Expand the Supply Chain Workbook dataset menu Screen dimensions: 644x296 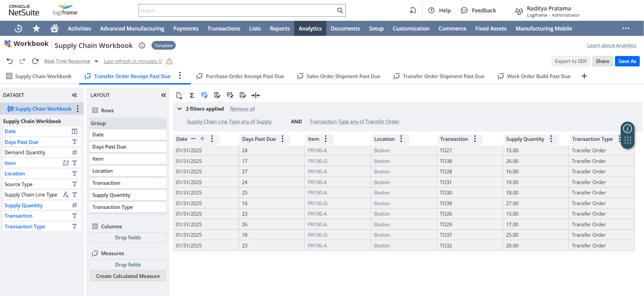pyautogui.click(x=78, y=108)
